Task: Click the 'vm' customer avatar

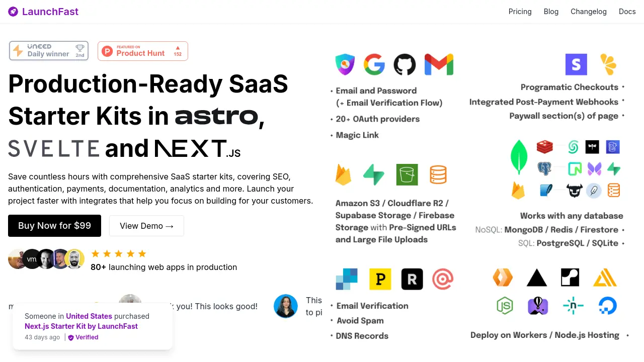Action: (x=32, y=259)
